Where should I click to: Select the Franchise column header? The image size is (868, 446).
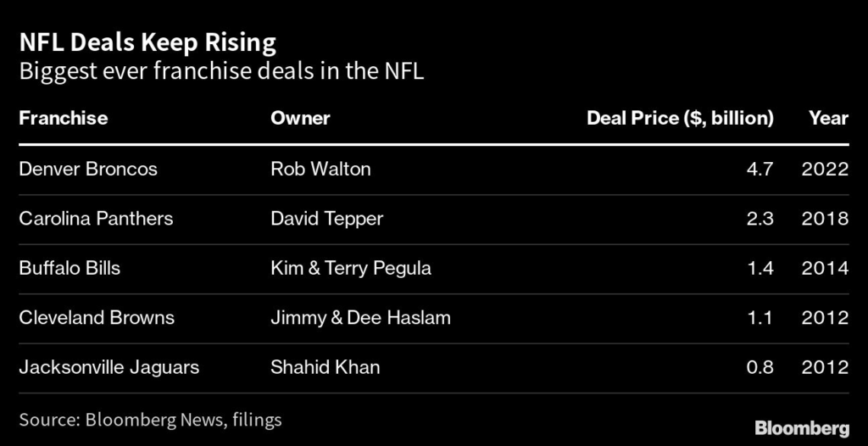click(x=64, y=118)
